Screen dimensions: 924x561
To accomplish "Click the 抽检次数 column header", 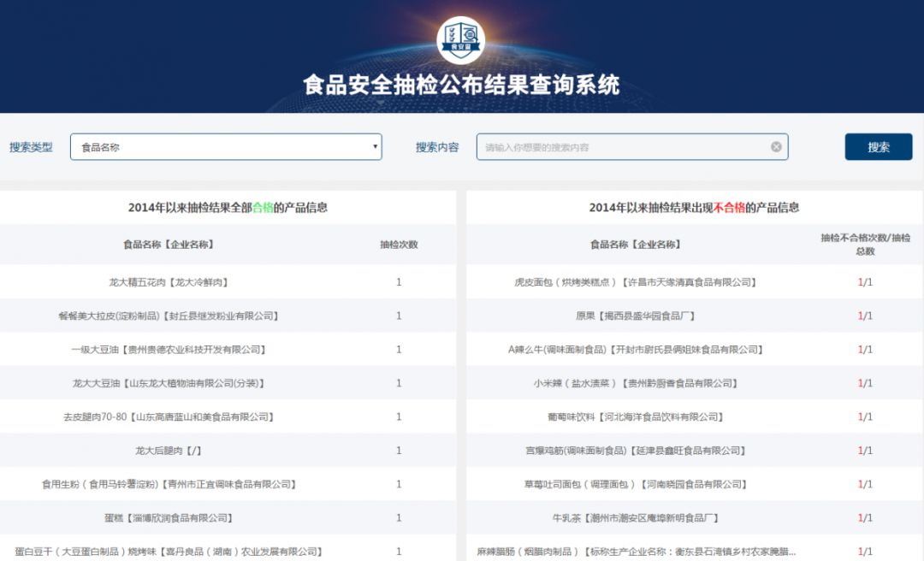I will click(x=399, y=245).
